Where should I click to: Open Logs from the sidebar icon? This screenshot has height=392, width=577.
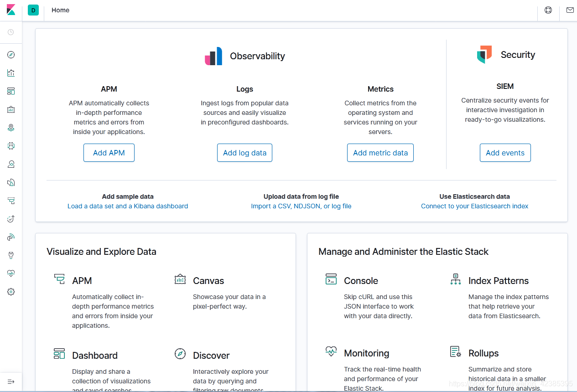[x=11, y=182]
